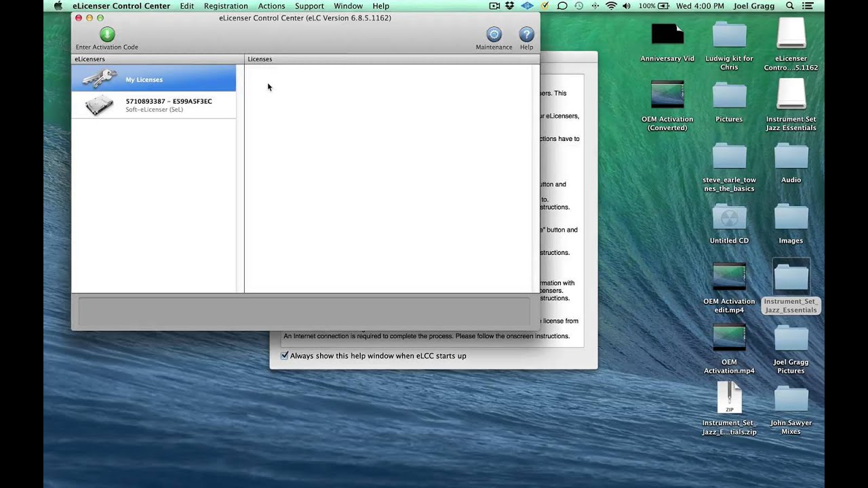Click the hard drive icon for Soft-eLicenser
The width and height of the screenshot is (868, 488).
100,105
